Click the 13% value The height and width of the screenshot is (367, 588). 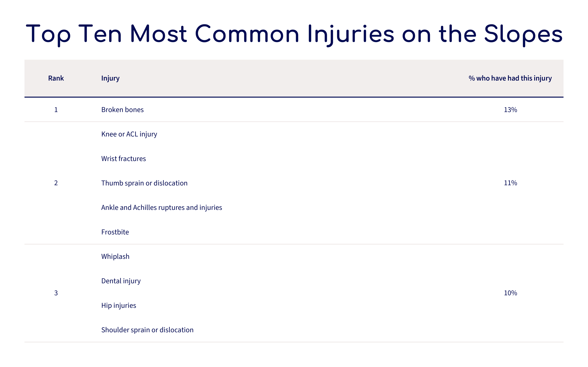pos(510,110)
